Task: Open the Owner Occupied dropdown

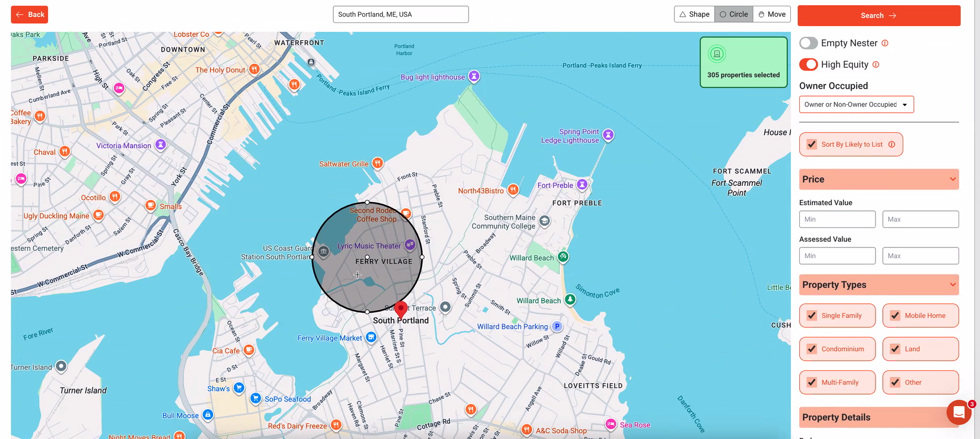Action: pyautogui.click(x=856, y=104)
